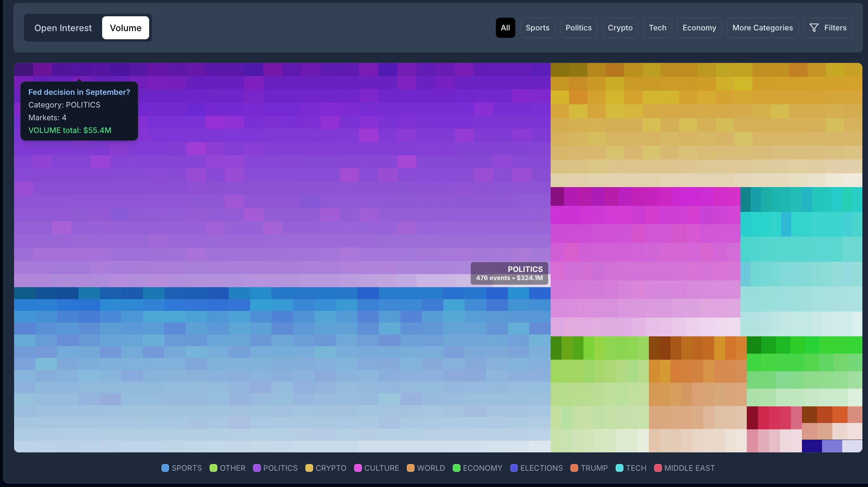Click the Tech category filter button
The image size is (868, 487).
pos(657,28)
